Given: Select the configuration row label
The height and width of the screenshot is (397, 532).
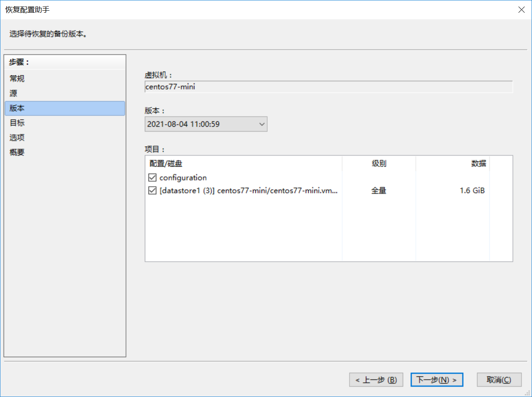Looking at the screenshot, I should 183,177.
